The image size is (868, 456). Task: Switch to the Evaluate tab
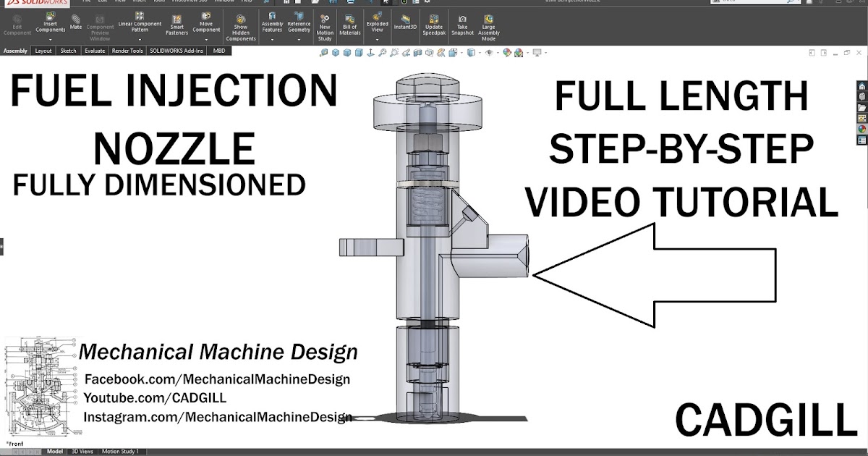(x=94, y=51)
